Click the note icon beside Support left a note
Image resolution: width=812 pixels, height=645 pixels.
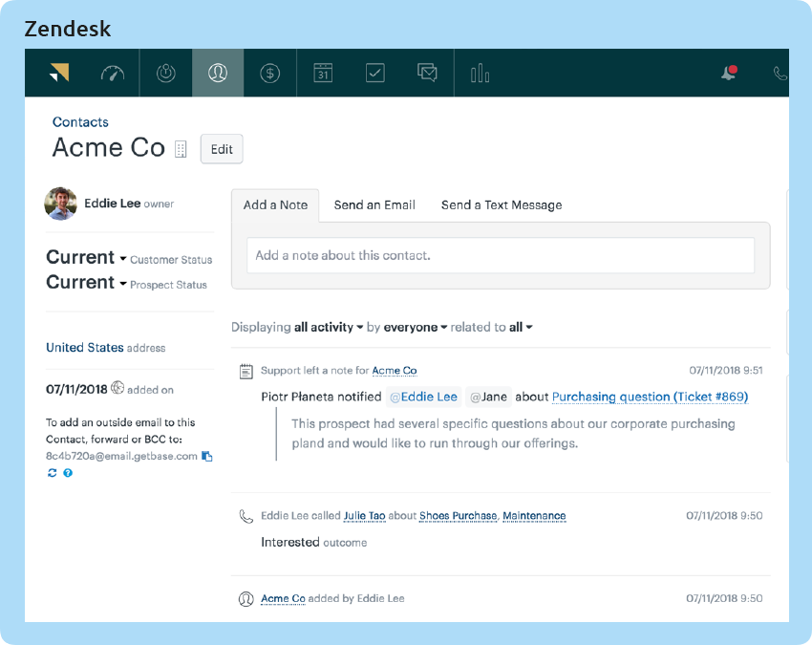coord(246,372)
